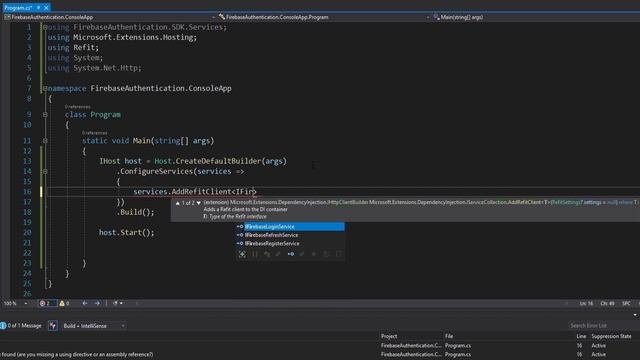
Task: Select IFirebaseRegisterService in the completion list
Action: [x=290, y=244]
